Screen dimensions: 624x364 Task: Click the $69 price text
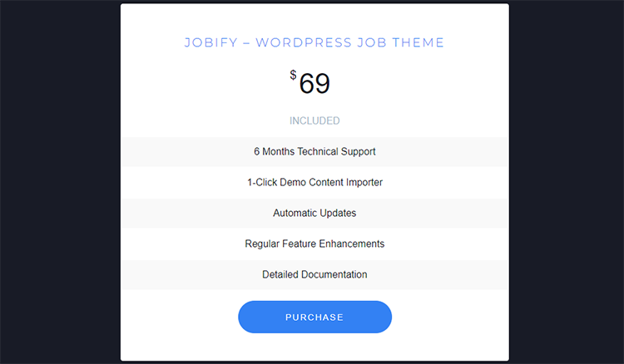[x=310, y=82]
